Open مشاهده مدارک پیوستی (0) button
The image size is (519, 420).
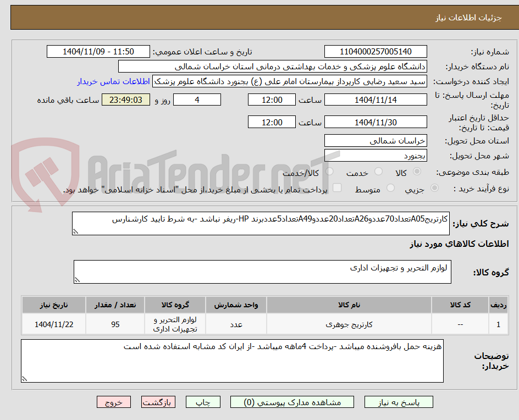click(292, 402)
